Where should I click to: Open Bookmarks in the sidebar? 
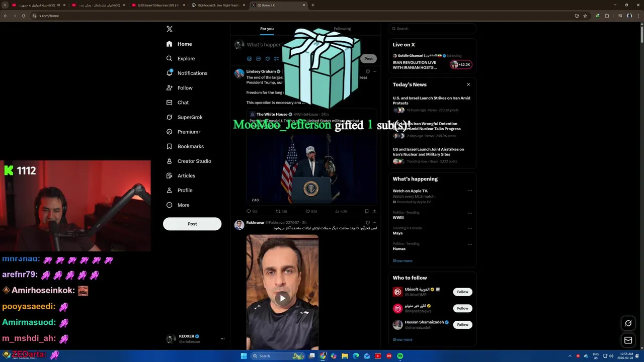tap(185, 146)
